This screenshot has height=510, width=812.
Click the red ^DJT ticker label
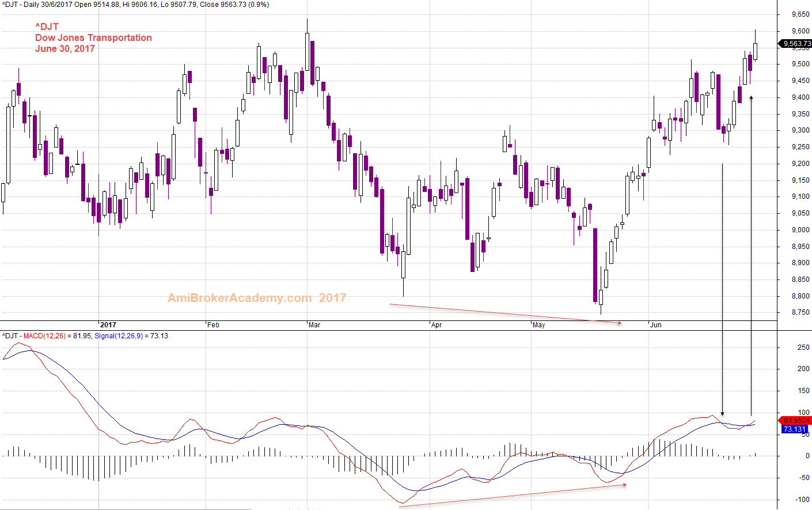click(47, 27)
